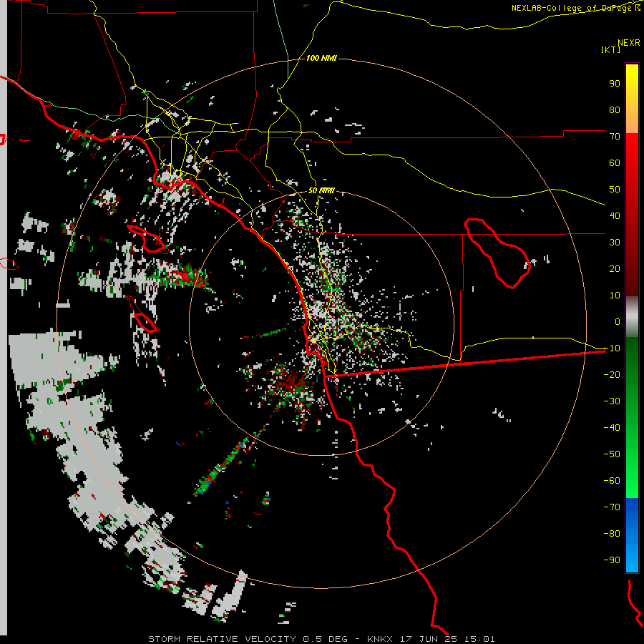Click the positive "90" scale value
The image size is (644, 644).
pos(615,84)
